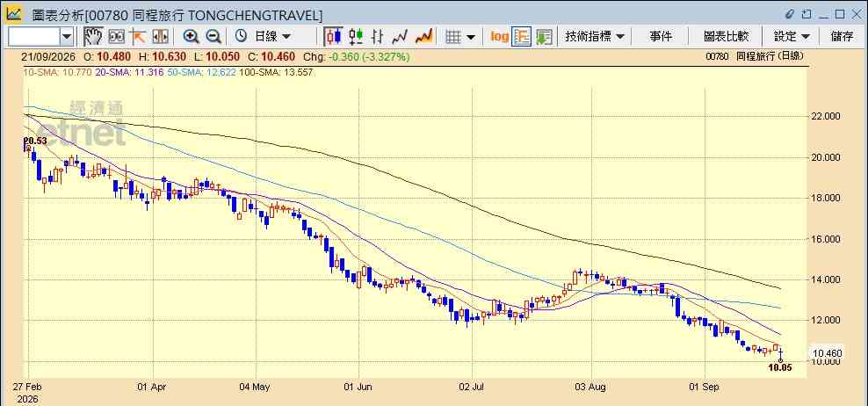The image size is (868, 406).
Task: Click the pop-out window icon
Action: click(x=807, y=14)
